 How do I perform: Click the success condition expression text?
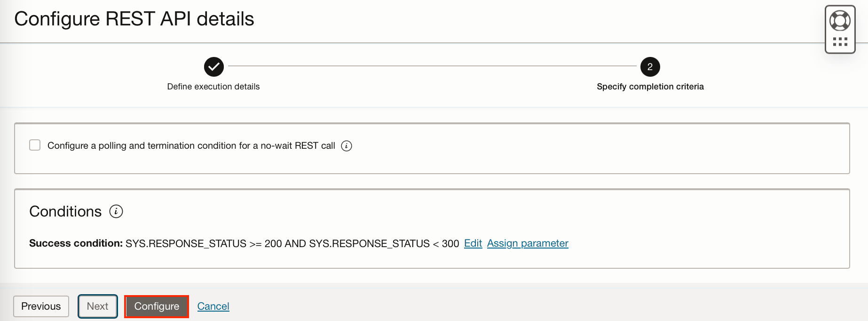coord(292,243)
